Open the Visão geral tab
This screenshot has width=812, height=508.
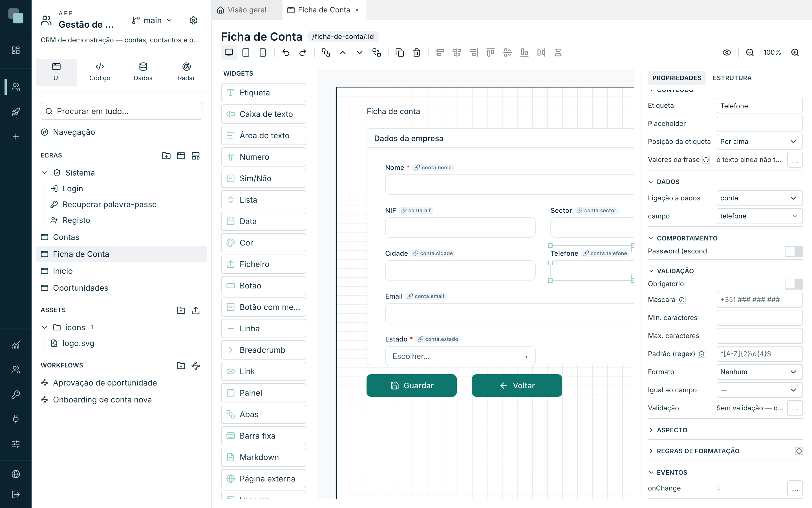point(247,10)
